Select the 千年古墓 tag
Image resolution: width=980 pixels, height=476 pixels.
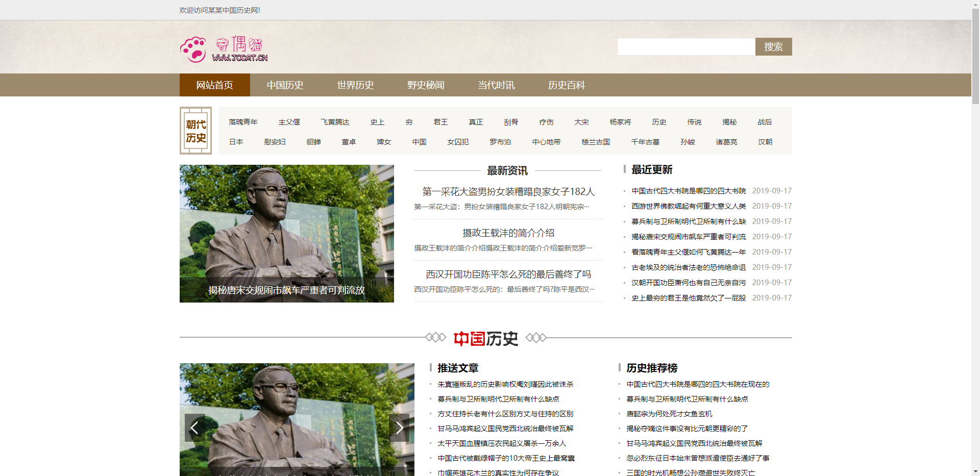646,142
